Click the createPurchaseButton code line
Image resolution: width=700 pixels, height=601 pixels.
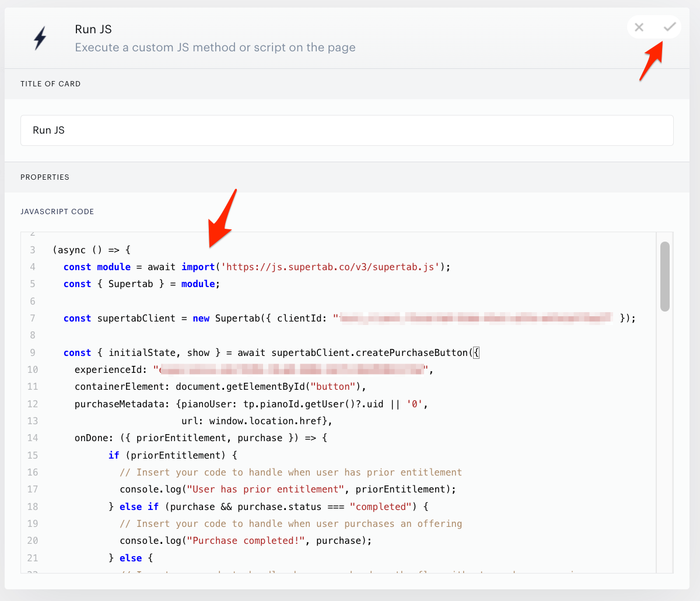coord(271,352)
